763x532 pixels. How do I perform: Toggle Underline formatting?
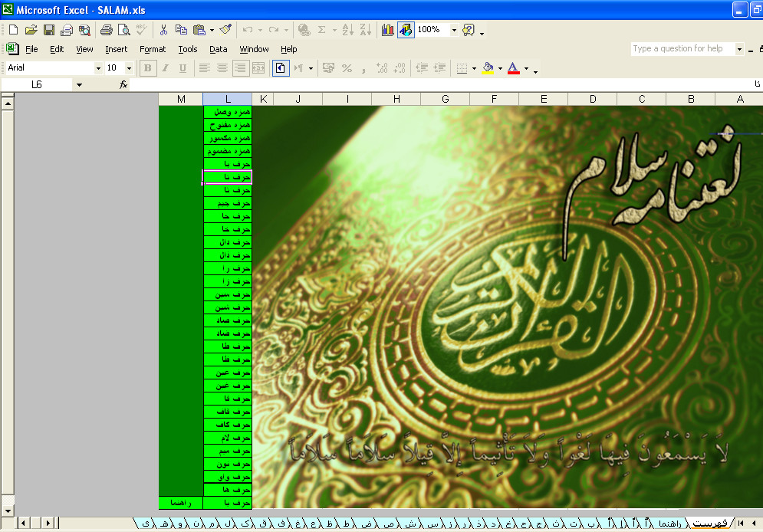tap(183, 68)
